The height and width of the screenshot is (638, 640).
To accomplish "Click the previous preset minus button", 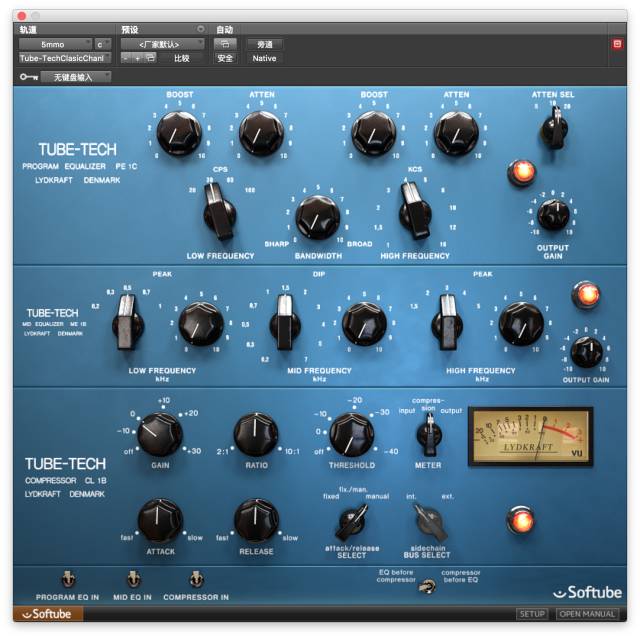I will (x=126, y=58).
